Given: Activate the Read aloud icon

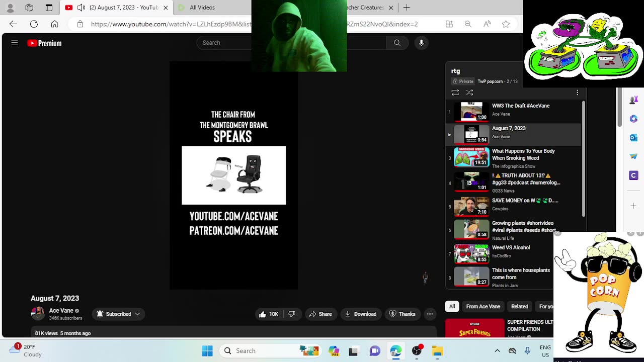Looking at the screenshot, I should tap(487, 24).
